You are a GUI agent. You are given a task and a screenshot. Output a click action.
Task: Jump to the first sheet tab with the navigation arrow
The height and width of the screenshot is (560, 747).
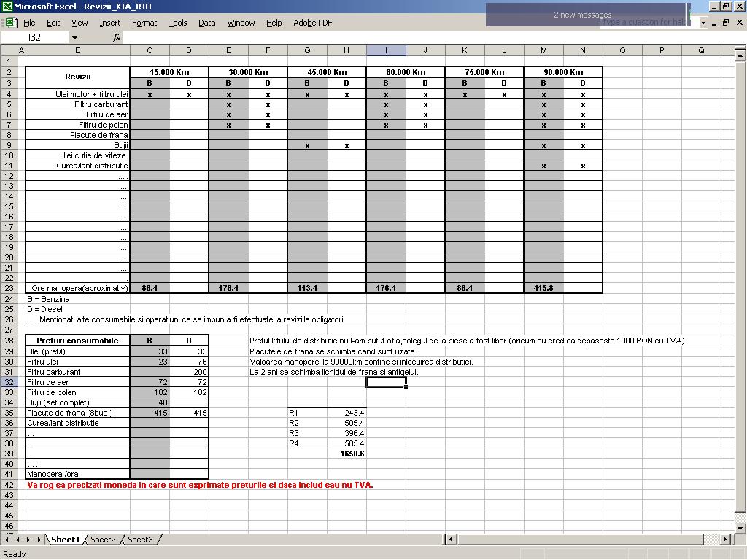pyautogui.click(x=6, y=540)
